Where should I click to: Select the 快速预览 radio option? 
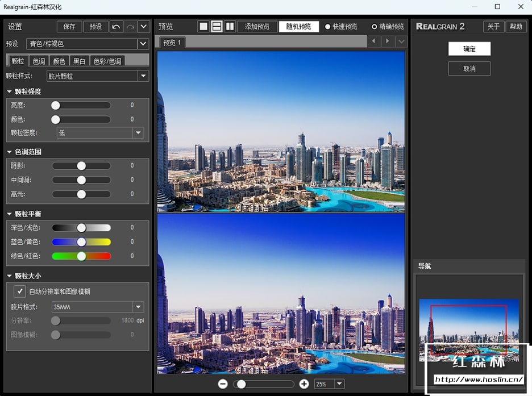tap(327, 27)
